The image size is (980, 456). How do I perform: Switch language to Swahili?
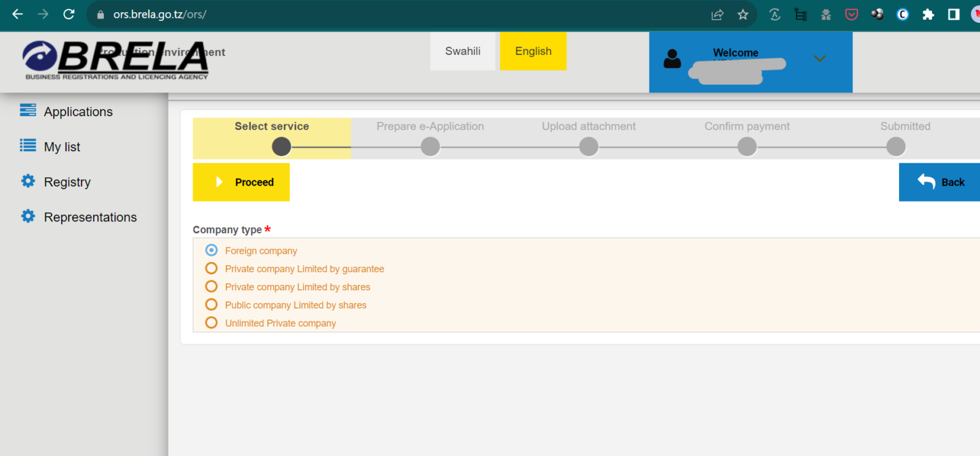point(463,51)
